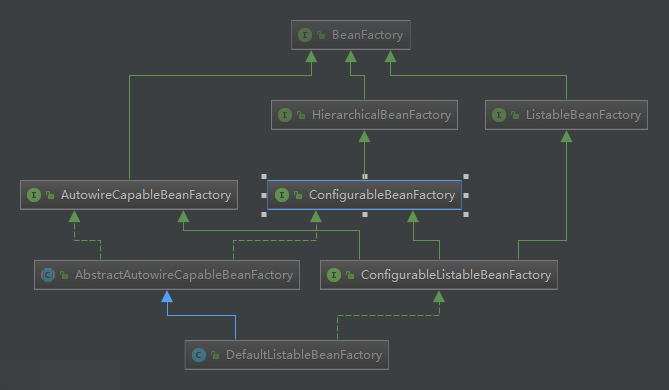Viewport: 669px width, 390px height.
Task: Click the AutowireCapableBeanFactory interface icon
Action: click(34, 195)
